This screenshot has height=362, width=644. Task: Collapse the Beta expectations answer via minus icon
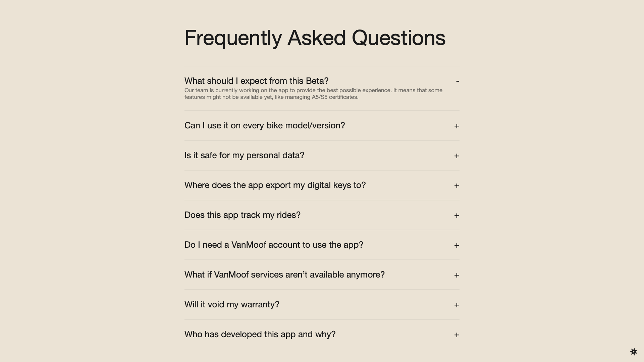tap(458, 81)
